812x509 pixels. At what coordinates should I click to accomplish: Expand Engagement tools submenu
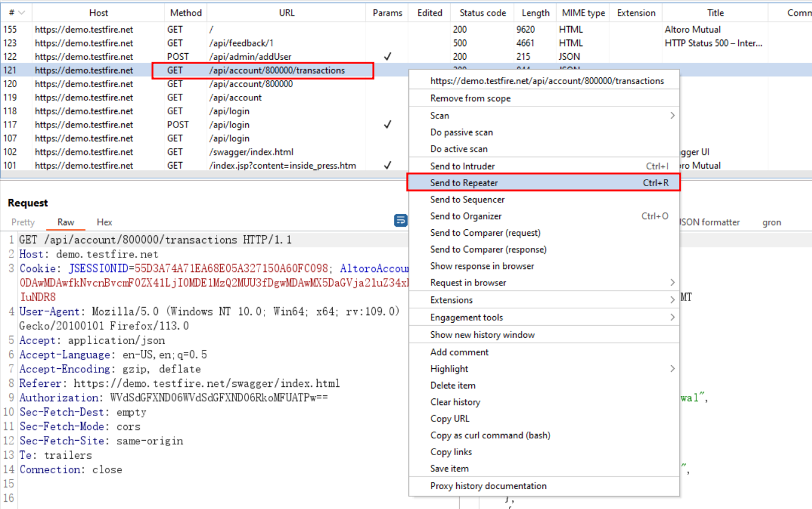tap(672, 317)
